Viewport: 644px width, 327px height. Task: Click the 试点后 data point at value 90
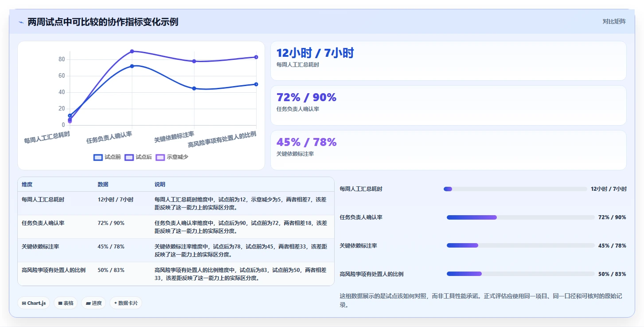(x=132, y=51)
